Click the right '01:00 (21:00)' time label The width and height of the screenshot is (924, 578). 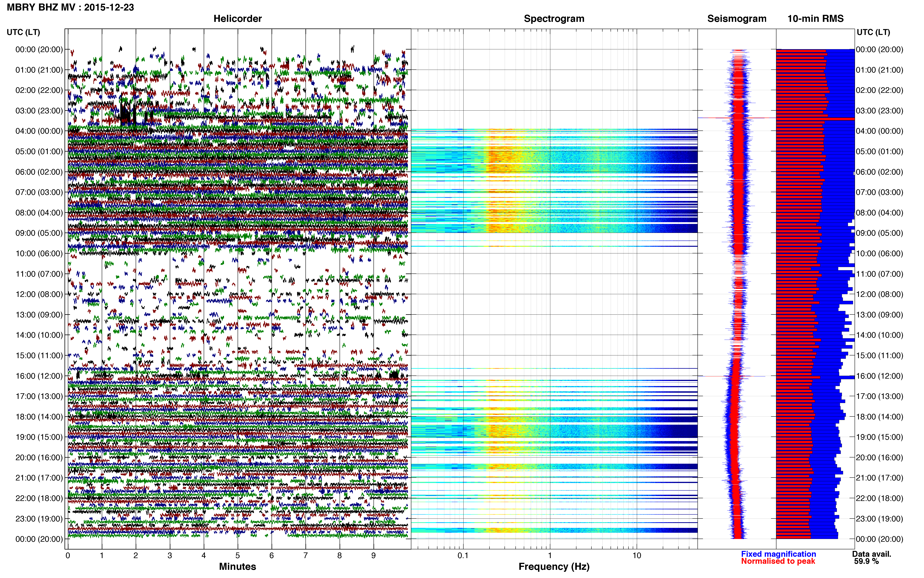tap(879, 70)
